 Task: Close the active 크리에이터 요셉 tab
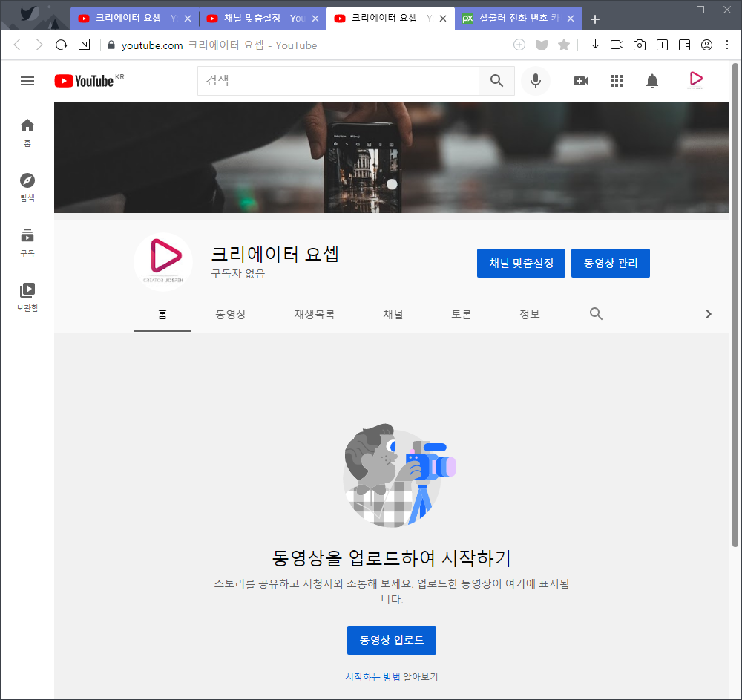(443, 19)
